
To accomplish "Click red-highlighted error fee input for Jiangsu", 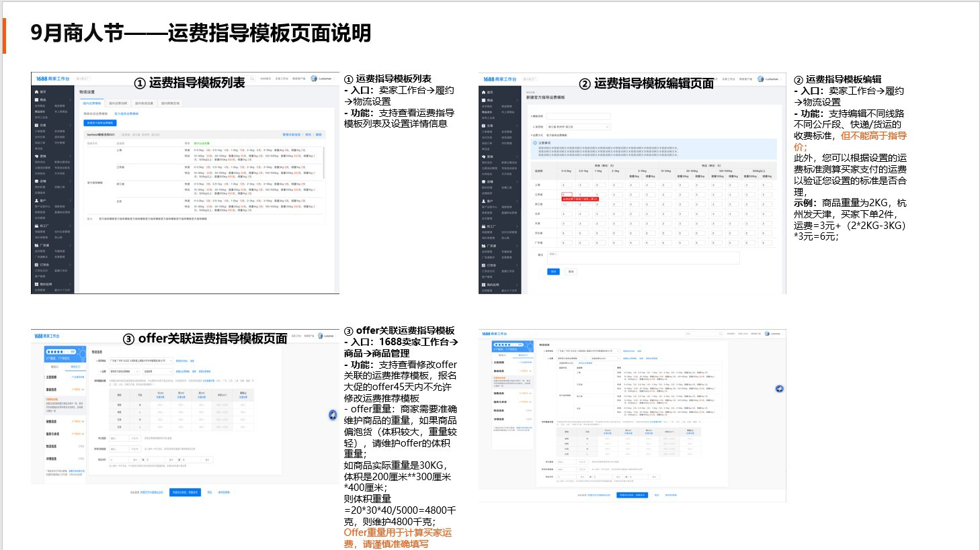I will coord(567,194).
